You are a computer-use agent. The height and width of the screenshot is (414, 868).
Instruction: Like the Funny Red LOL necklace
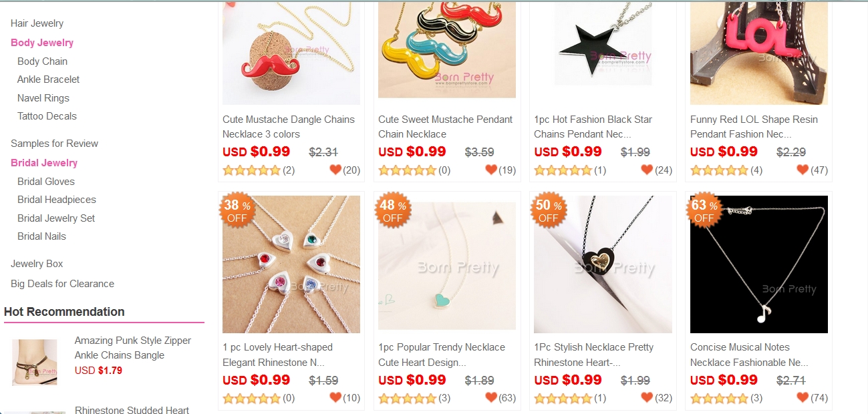tap(803, 170)
